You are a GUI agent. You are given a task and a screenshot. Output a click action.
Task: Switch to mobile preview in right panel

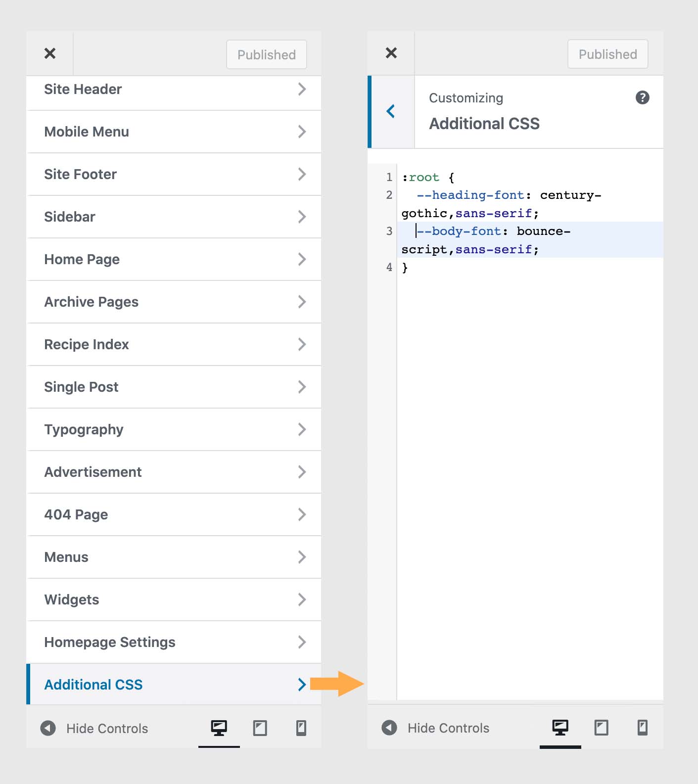[642, 728]
